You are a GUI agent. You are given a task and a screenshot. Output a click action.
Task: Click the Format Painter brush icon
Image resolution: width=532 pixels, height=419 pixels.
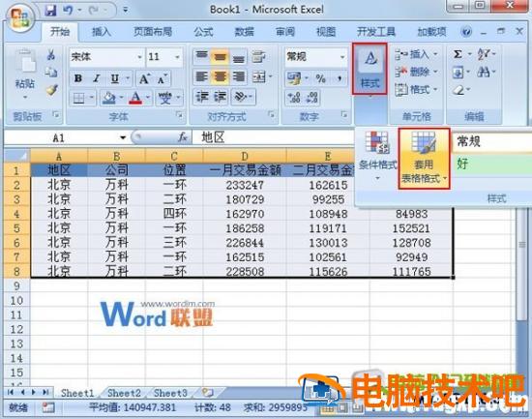click(51, 90)
